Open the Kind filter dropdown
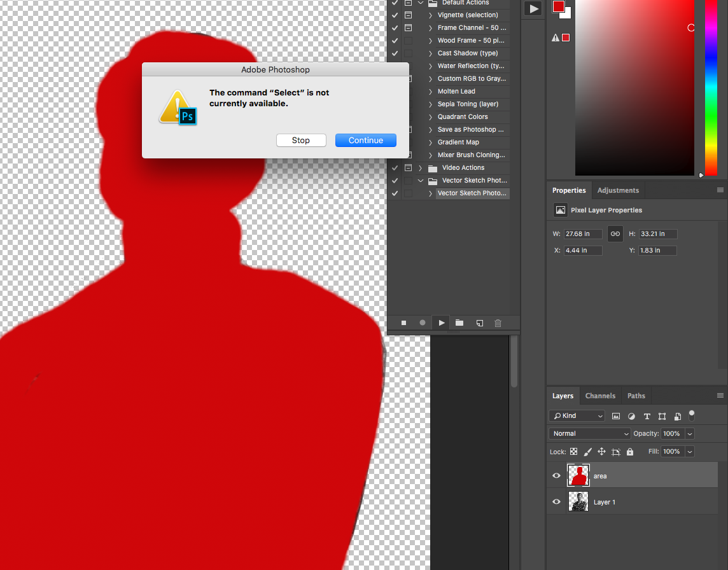The height and width of the screenshot is (570, 728). pos(577,416)
